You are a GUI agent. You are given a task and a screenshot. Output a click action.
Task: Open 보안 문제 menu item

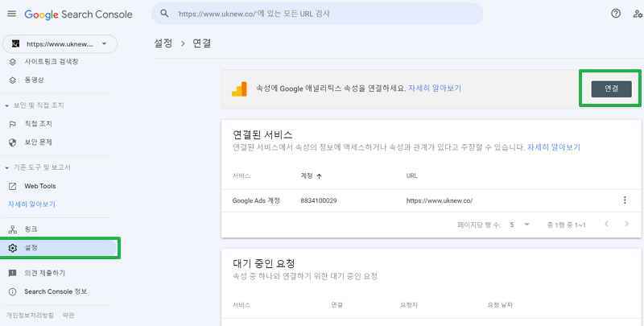click(38, 142)
